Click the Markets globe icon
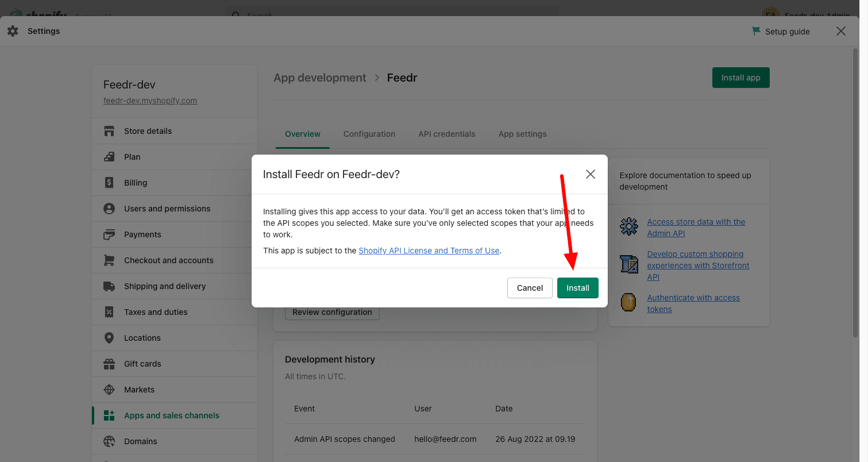Screen dimensions: 868x462 tap(109, 390)
